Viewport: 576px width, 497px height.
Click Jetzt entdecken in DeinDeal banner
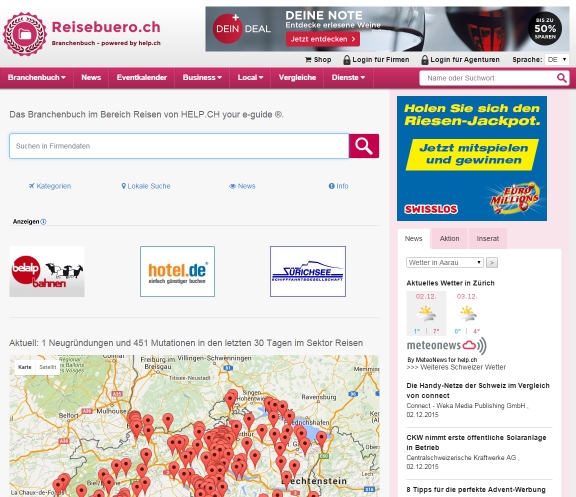pos(323,39)
